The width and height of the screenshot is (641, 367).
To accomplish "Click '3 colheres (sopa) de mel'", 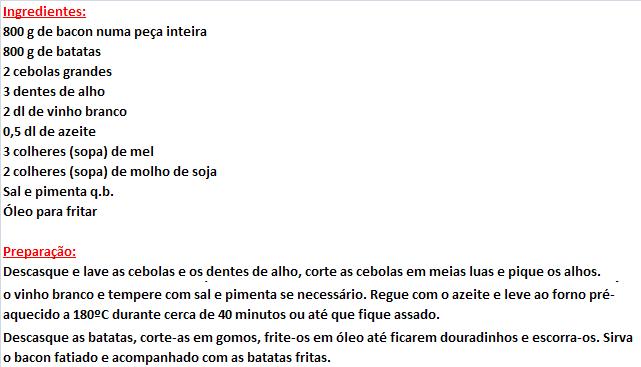I will pos(78,152).
